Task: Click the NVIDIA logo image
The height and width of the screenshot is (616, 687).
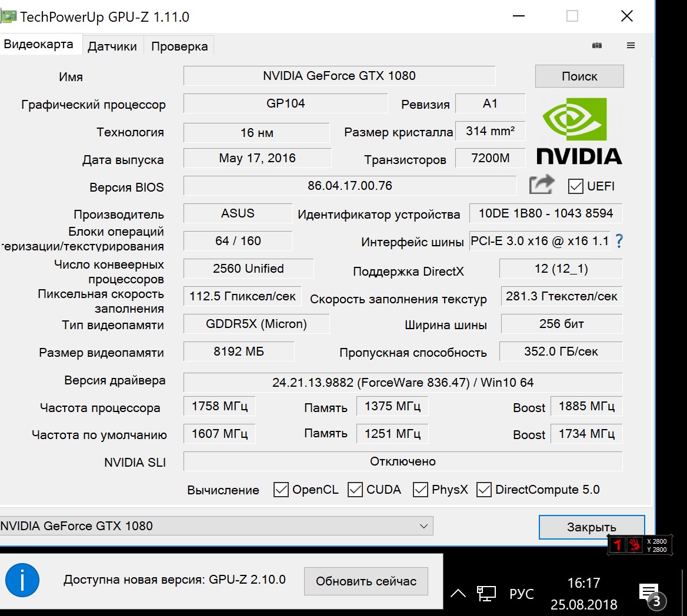Action: point(579,132)
